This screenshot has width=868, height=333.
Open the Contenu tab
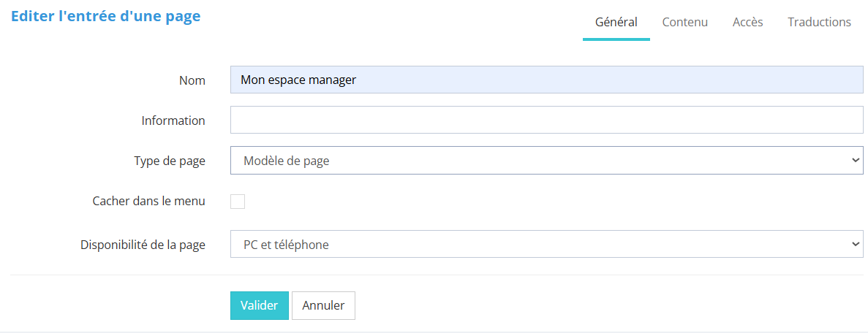click(684, 22)
